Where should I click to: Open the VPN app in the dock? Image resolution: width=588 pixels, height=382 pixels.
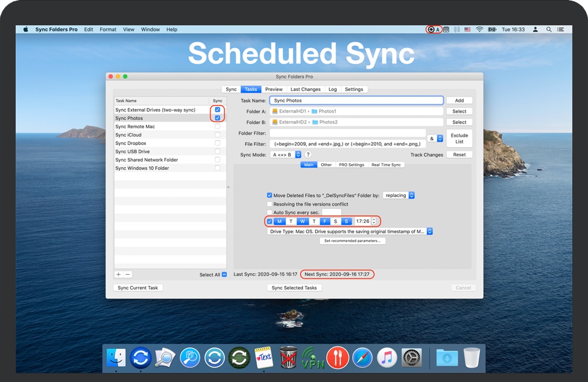click(313, 357)
